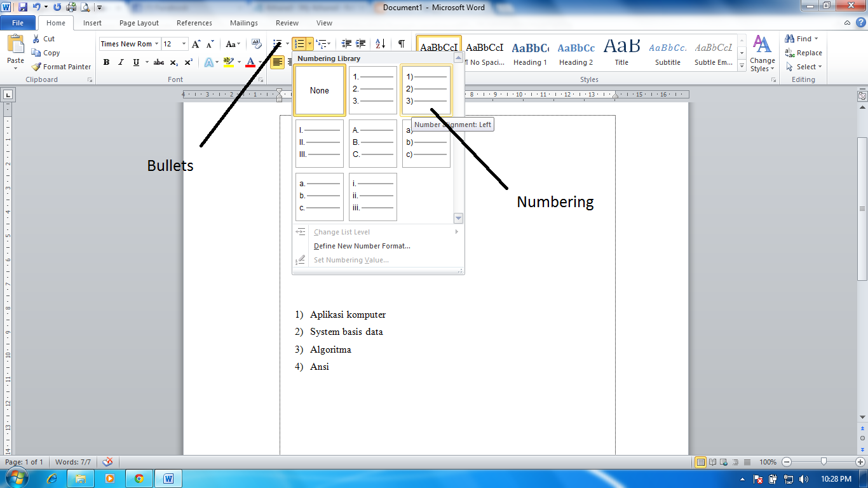Switch to the Mailings tab
The width and height of the screenshot is (868, 488).
tap(244, 23)
